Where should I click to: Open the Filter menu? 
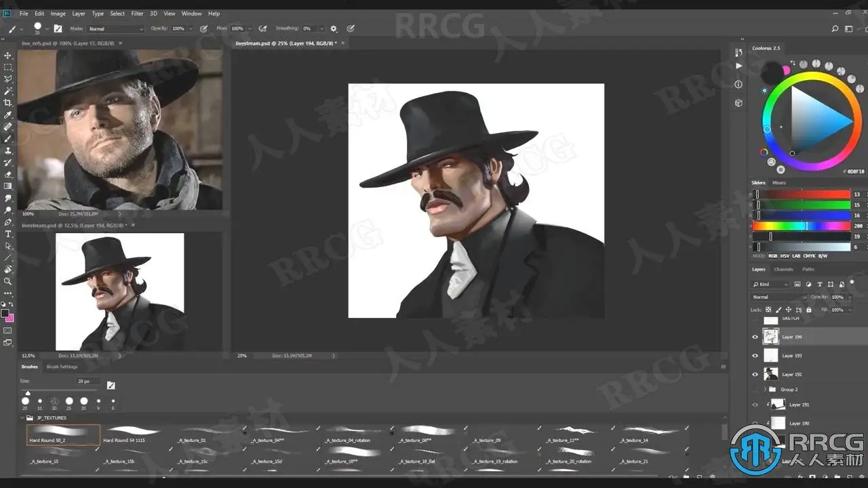137,14
